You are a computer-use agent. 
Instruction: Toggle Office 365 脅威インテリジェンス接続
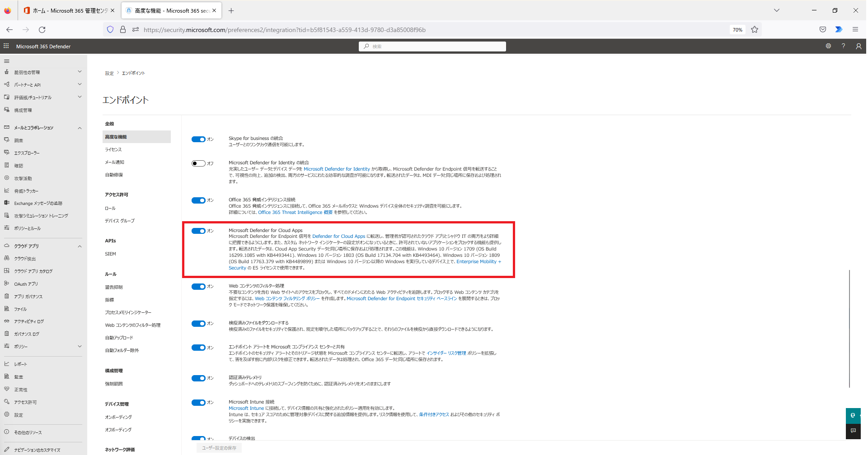click(198, 200)
